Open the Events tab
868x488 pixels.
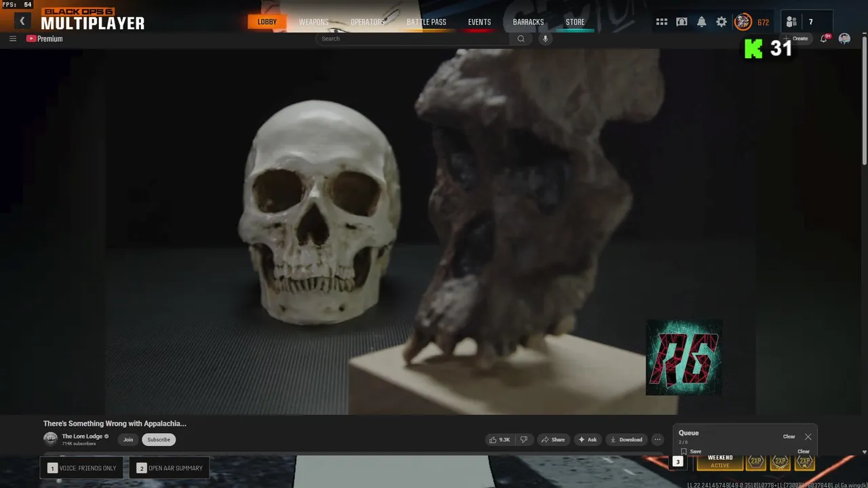tap(479, 22)
